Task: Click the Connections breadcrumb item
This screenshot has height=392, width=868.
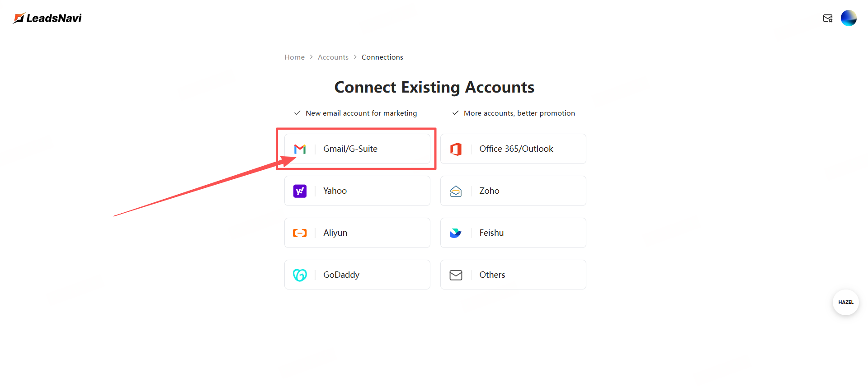Action: [382, 57]
